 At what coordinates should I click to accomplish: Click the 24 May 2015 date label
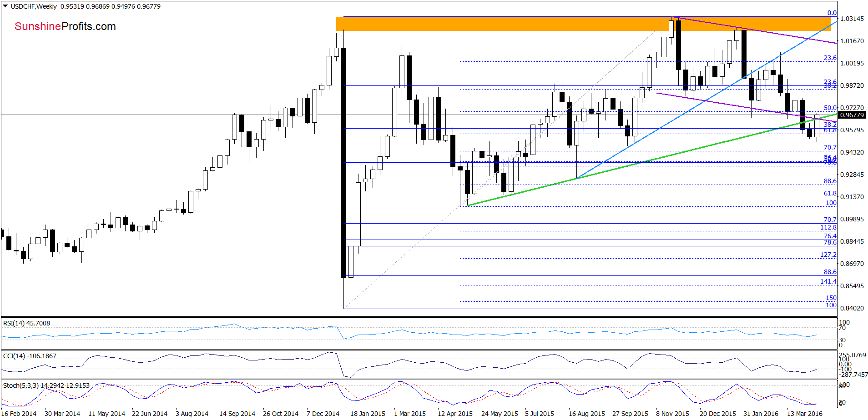(500, 414)
